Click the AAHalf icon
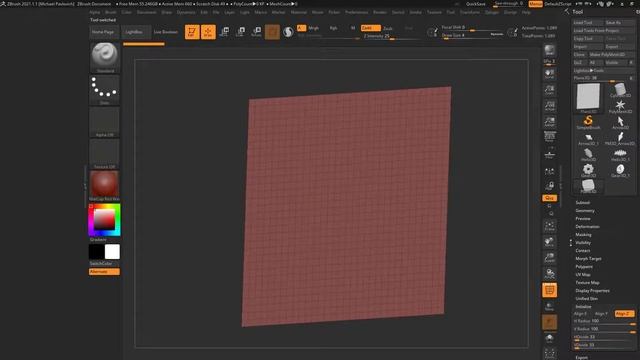The image size is (640, 360). pos(550,122)
